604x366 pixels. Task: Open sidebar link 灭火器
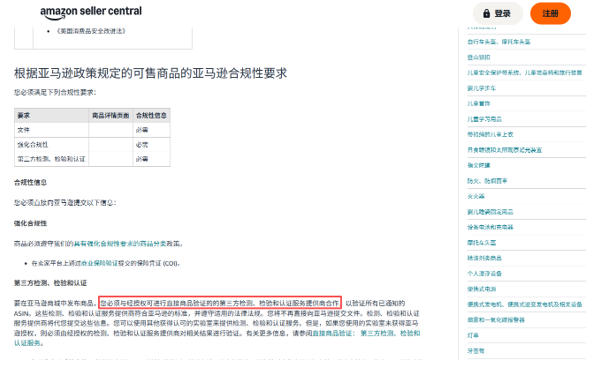pyautogui.click(x=476, y=196)
